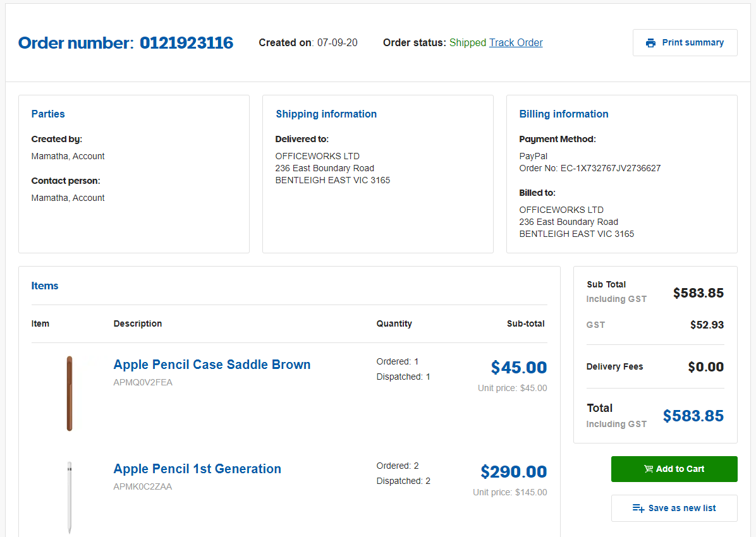The width and height of the screenshot is (756, 537).
Task: Open the Track Order link
Action: (x=516, y=42)
